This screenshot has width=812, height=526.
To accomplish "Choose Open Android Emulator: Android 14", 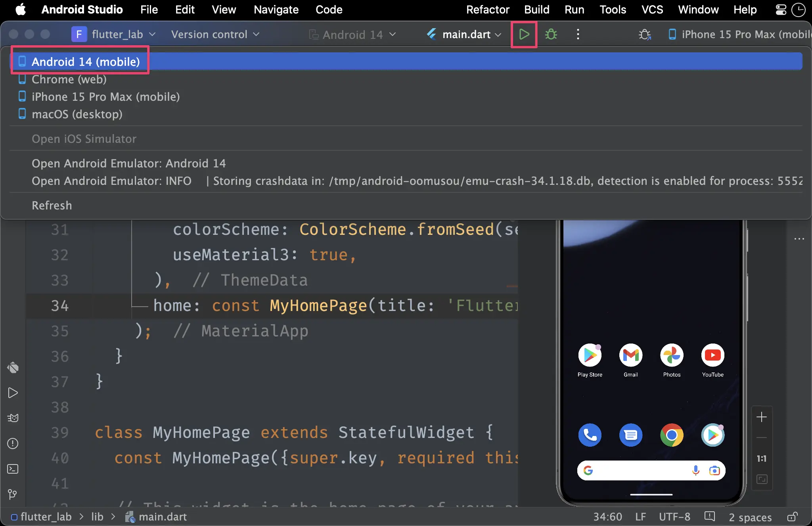I will 406,163.
